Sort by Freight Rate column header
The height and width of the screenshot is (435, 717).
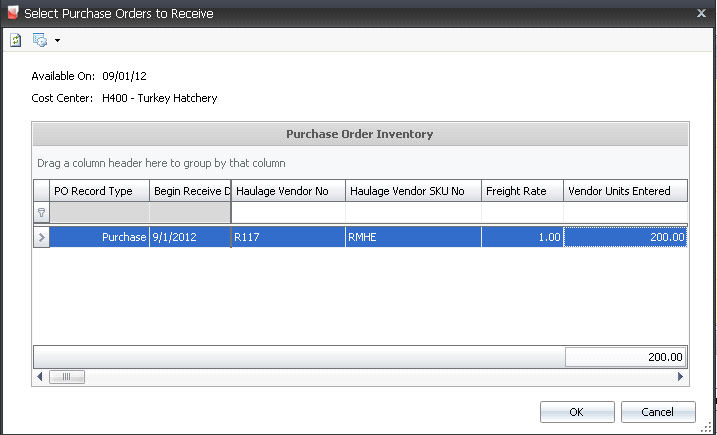(x=522, y=191)
